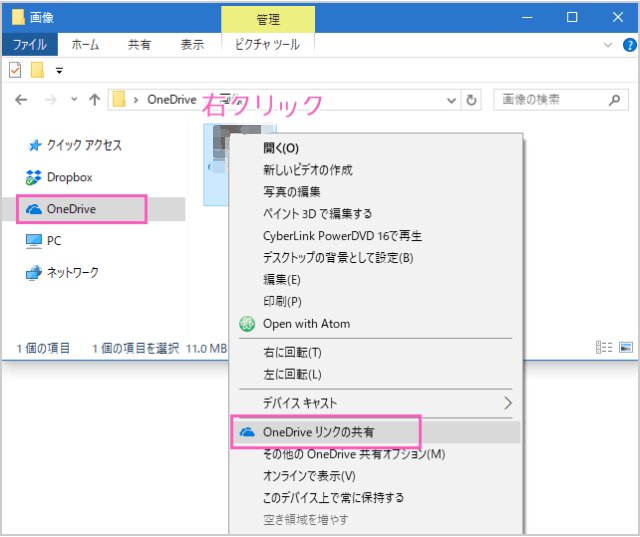Viewport: 640px width, 537px height.
Task: Go back with the left arrow button
Action: 21,100
